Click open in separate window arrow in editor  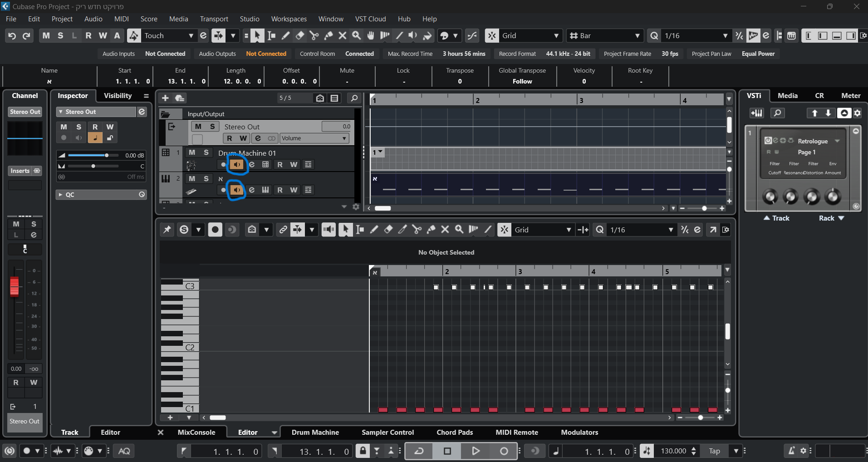pos(713,230)
